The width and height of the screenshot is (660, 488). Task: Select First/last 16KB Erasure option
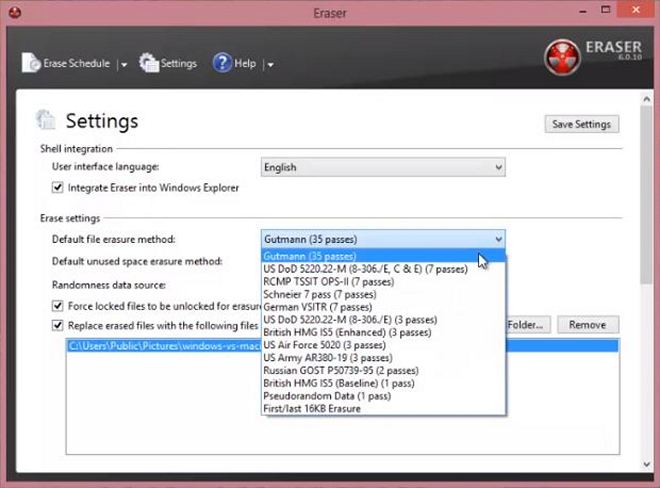tap(383, 408)
